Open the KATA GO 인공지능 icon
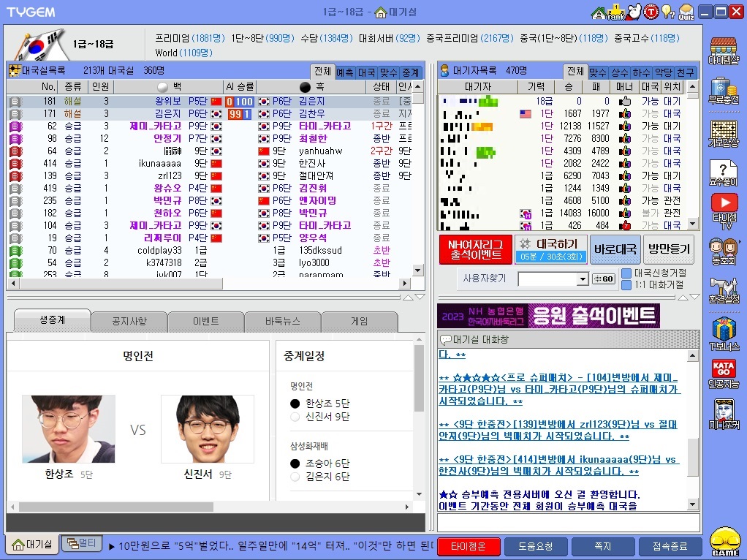The height and width of the screenshot is (560, 747). tap(724, 374)
